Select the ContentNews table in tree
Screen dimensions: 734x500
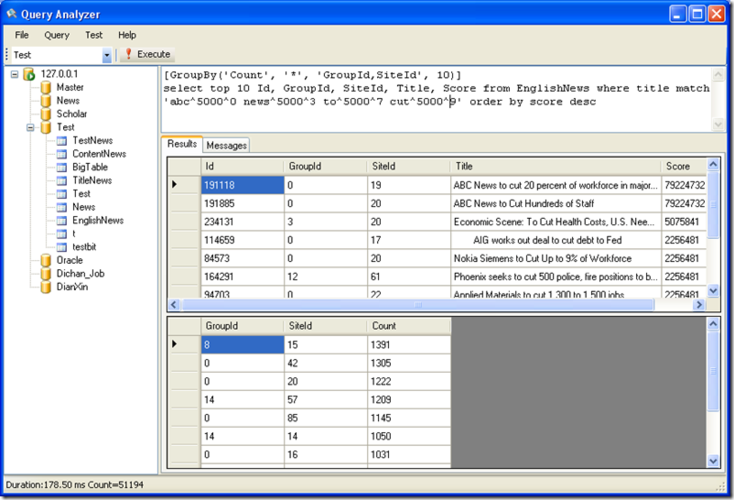[x=99, y=154]
